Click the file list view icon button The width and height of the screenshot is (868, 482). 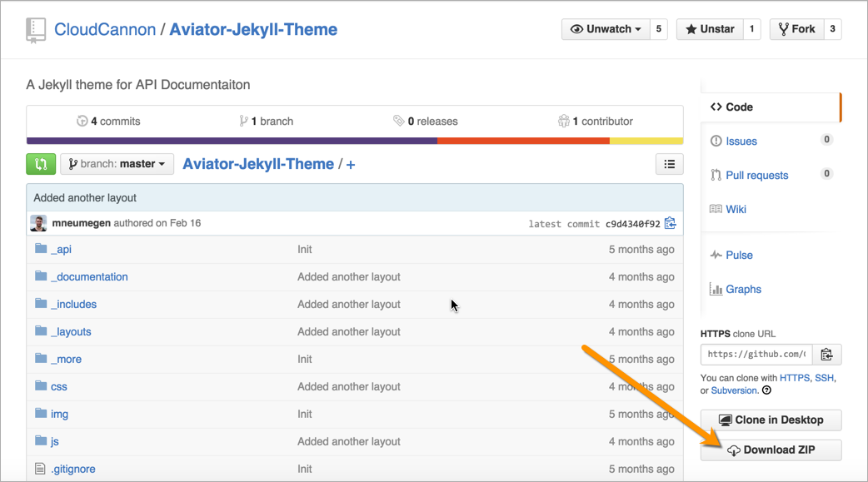669,164
